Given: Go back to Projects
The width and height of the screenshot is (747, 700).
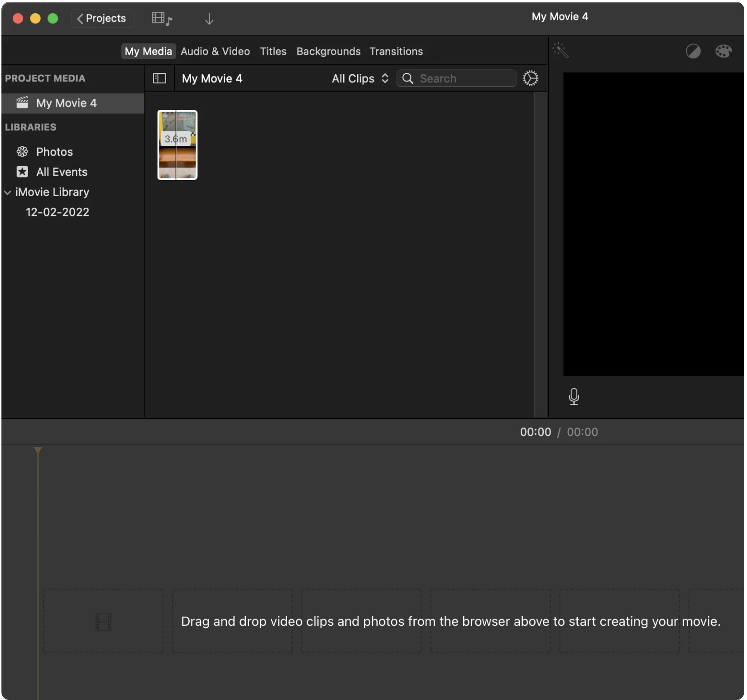Looking at the screenshot, I should (x=102, y=18).
